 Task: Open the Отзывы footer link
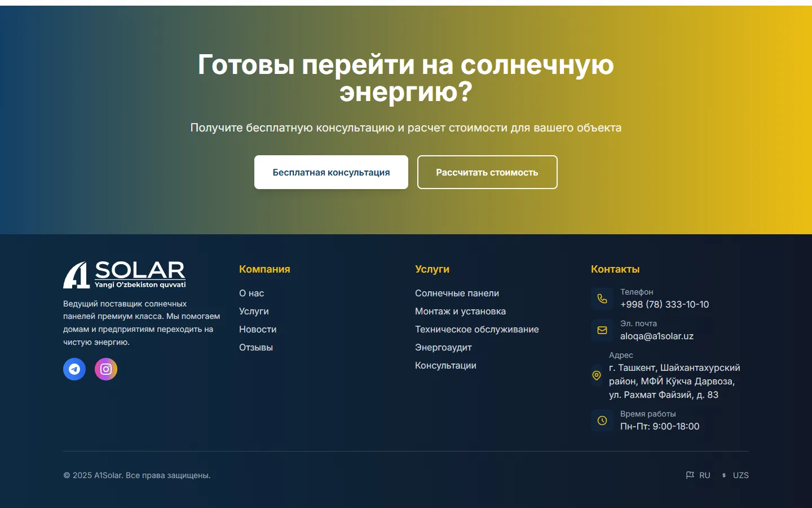(x=256, y=347)
